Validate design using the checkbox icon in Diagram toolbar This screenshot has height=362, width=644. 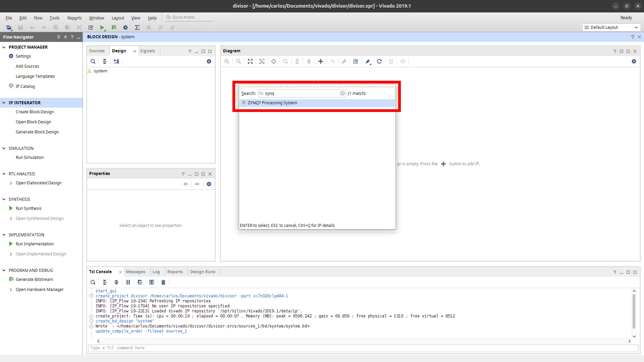click(356, 61)
